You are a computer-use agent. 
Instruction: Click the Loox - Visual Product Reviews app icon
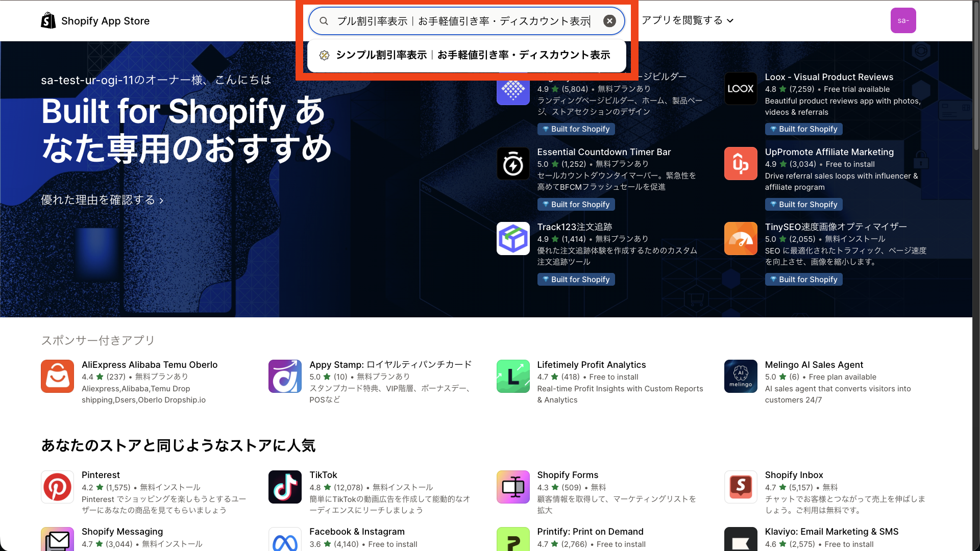click(741, 89)
